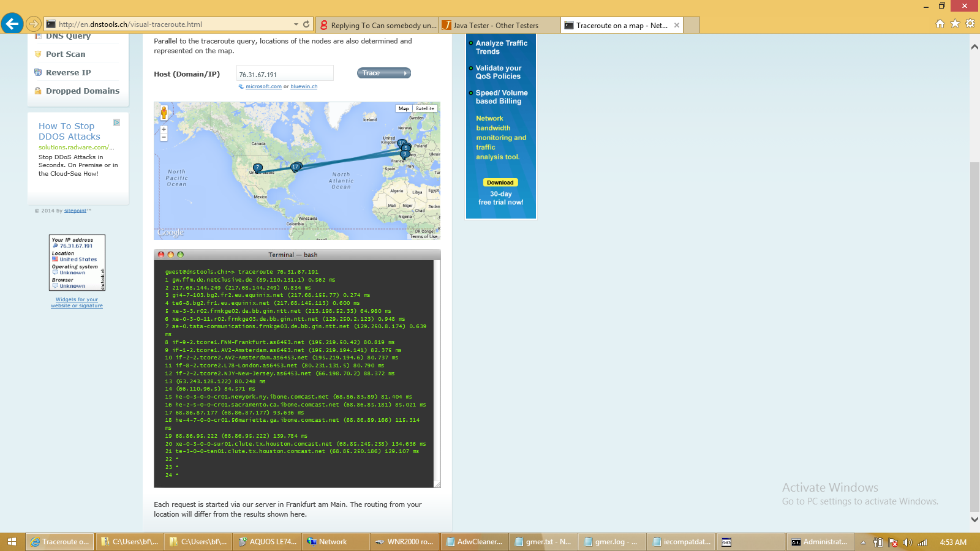Click the page scrollbar up arrow
Screen dimensions: 980x551
point(974,47)
